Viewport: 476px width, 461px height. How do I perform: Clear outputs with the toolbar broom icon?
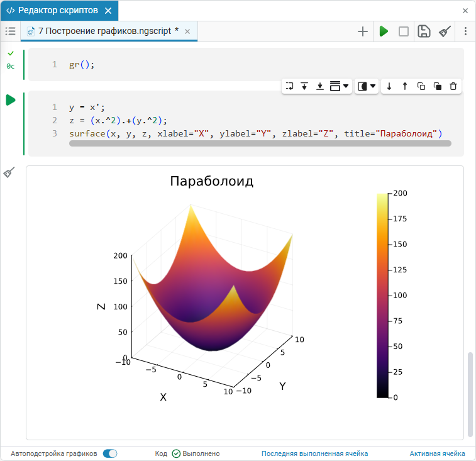click(445, 31)
